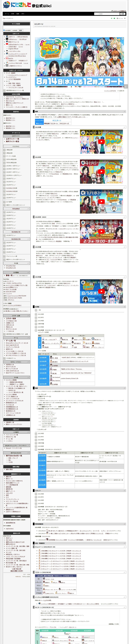This screenshot has height=644, width=129.
Task: Open 3Dモデルまとめ link in sidebar
Action: tap(11, 367)
